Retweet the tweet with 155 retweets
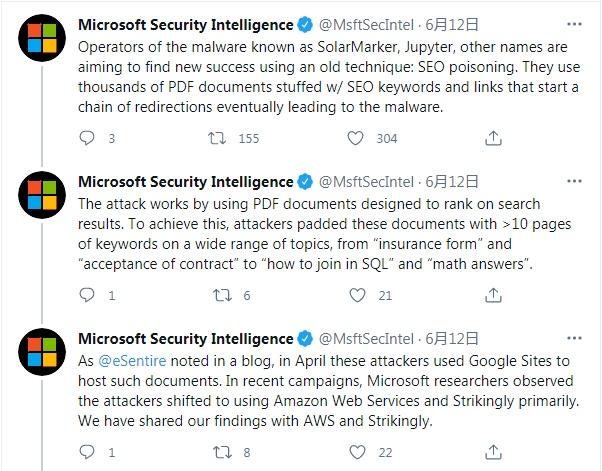The width and height of the screenshot is (602, 471). coord(215,139)
